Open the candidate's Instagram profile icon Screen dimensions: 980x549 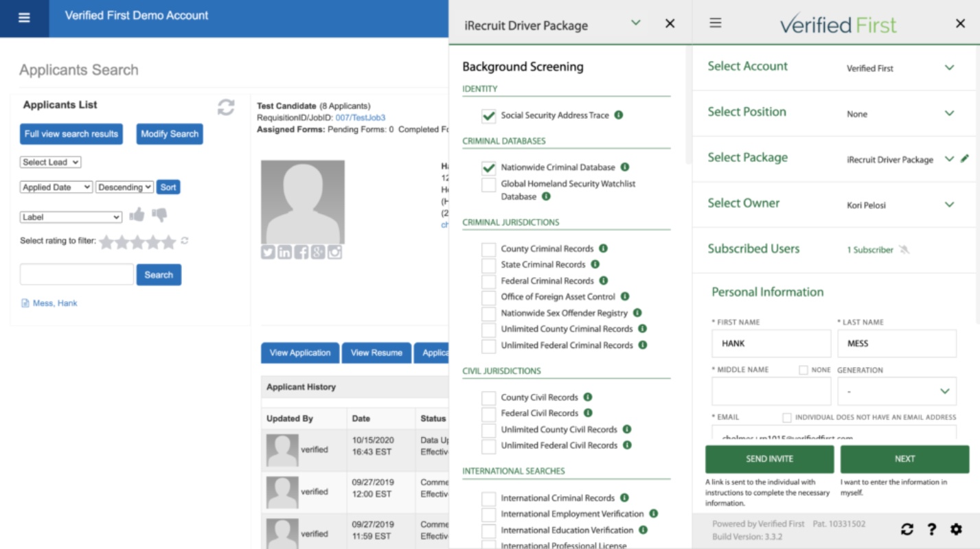tap(334, 252)
